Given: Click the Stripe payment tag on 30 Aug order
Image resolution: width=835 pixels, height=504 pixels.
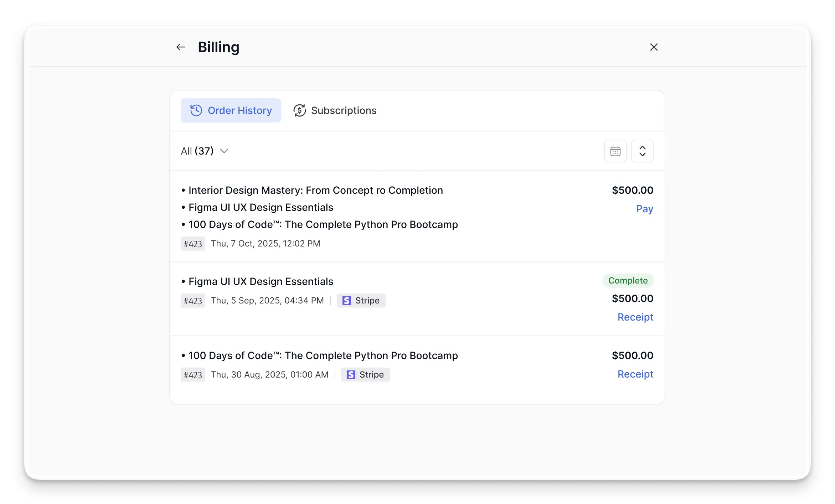Looking at the screenshot, I should (365, 375).
